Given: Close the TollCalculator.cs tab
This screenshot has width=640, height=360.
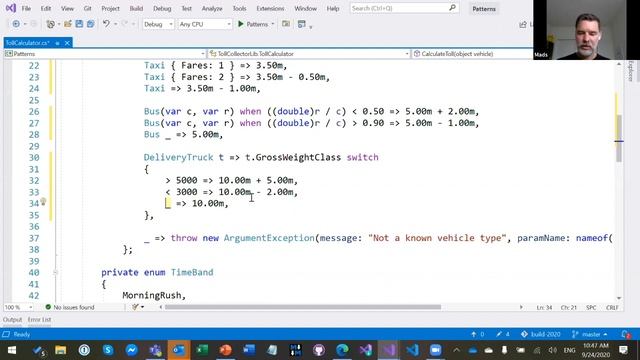Looking at the screenshot, I should pyautogui.click(x=67, y=43).
